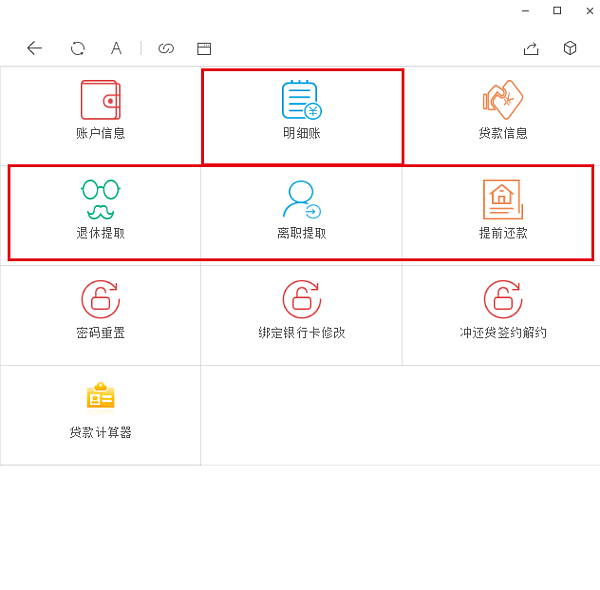Click the cube icon in the toolbar

(x=570, y=48)
